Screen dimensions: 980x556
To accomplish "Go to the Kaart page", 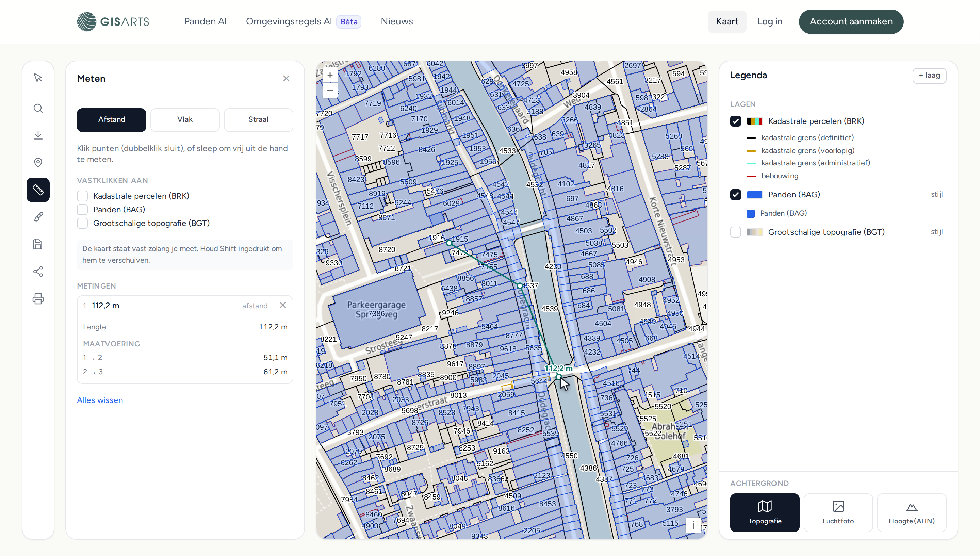I will point(727,21).
